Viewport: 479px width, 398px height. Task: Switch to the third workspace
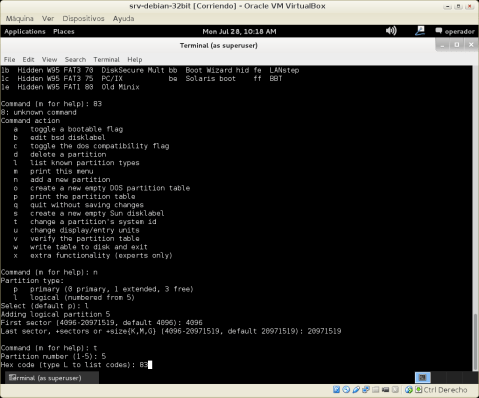click(x=454, y=377)
